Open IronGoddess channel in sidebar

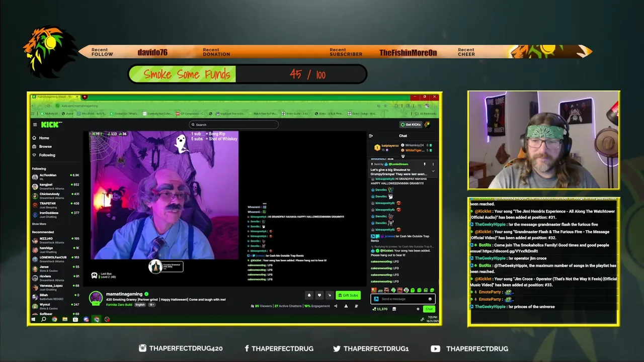55,214
